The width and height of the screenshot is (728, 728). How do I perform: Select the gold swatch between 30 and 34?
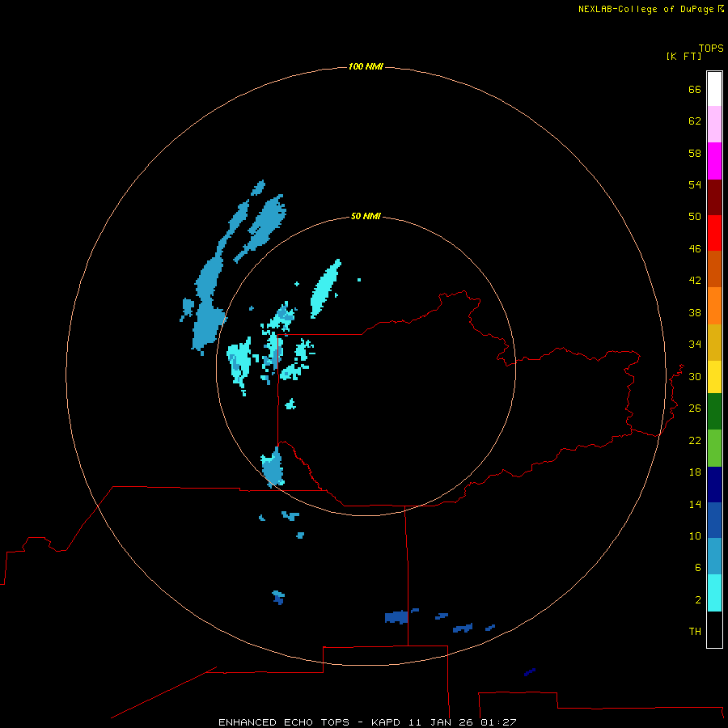(x=714, y=342)
